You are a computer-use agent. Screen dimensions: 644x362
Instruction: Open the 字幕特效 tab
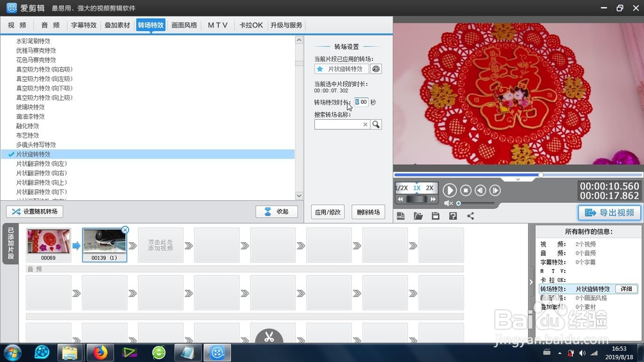(84, 25)
